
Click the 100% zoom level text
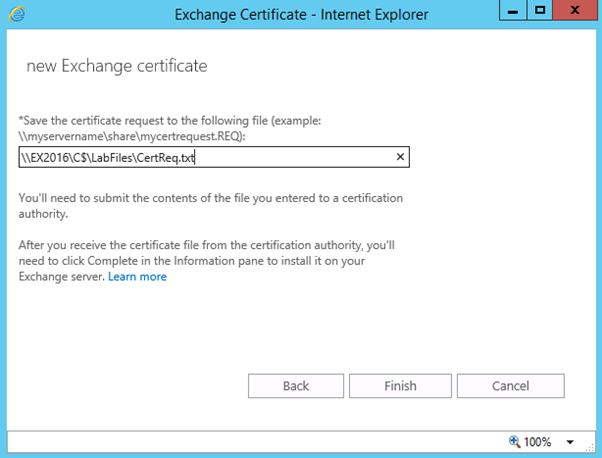tap(537, 442)
